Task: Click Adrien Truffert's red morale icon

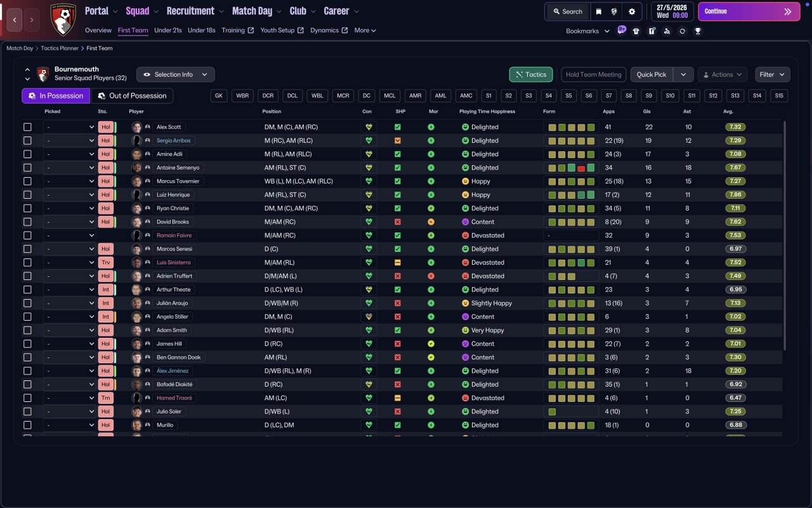Action: pos(431,276)
